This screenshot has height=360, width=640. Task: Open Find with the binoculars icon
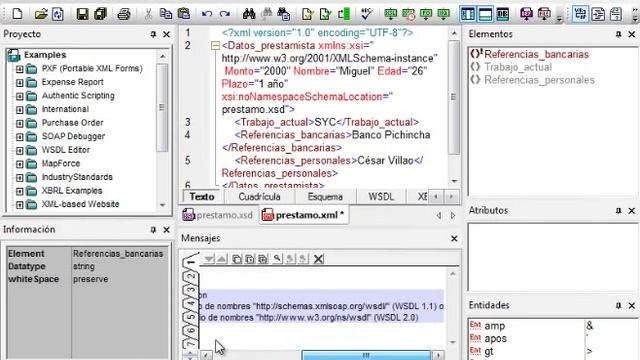click(x=249, y=14)
